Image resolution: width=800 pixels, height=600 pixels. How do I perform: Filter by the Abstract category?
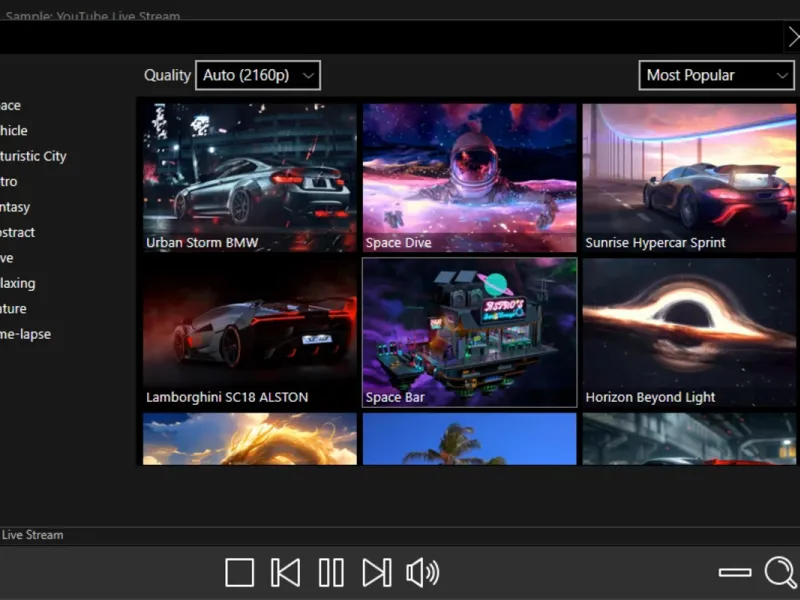17,233
